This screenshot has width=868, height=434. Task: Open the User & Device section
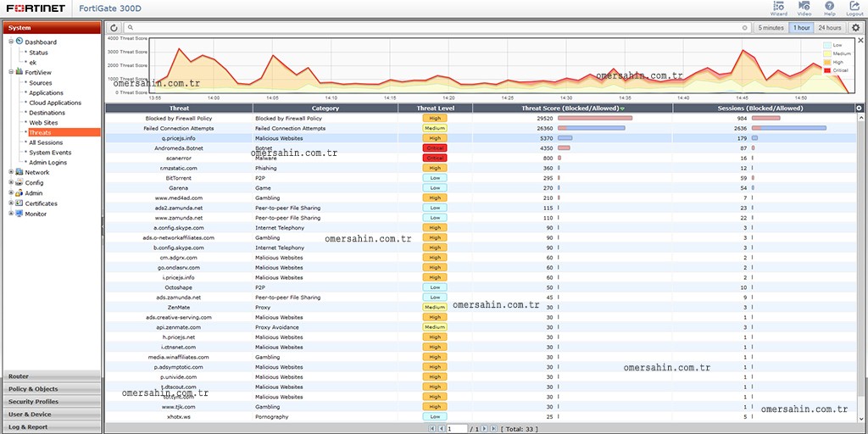52,415
